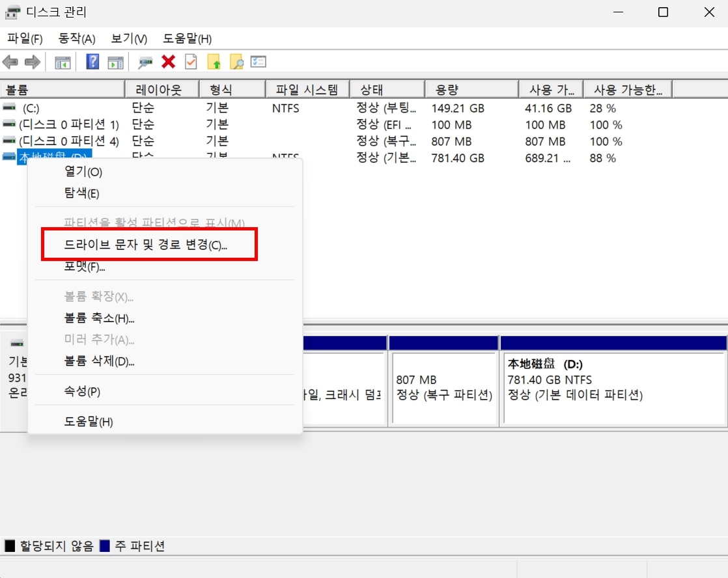Click the red X delete volume icon

167,62
